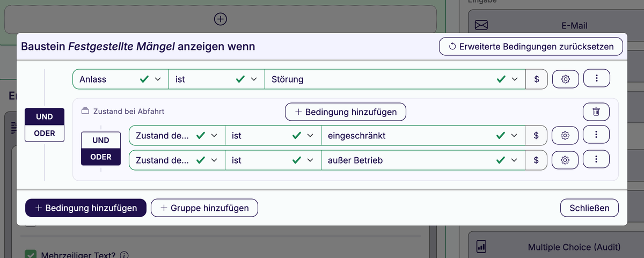Open the außer Betrieb value dropdown
The height and width of the screenshot is (258, 644).
[423, 160]
